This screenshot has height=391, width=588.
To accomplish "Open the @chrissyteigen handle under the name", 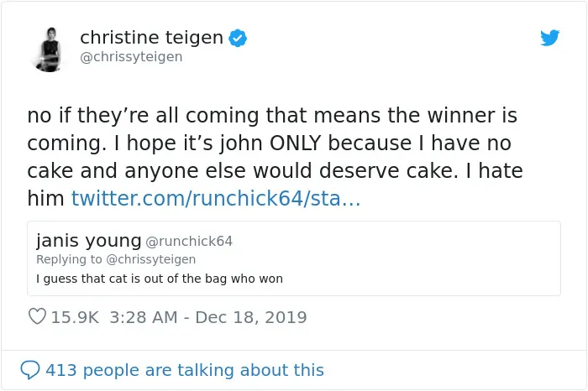I will point(131,57).
